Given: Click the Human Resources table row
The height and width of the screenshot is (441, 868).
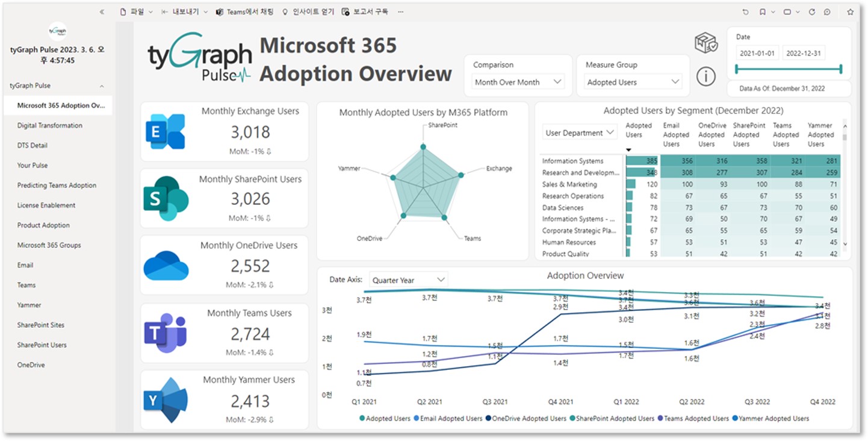Looking at the screenshot, I should click(690, 242).
